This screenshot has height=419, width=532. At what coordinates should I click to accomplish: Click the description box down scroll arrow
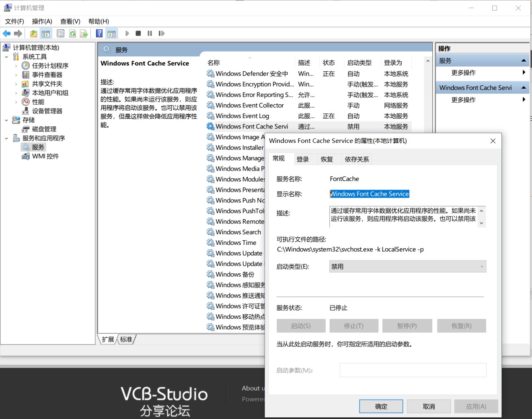(x=482, y=223)
